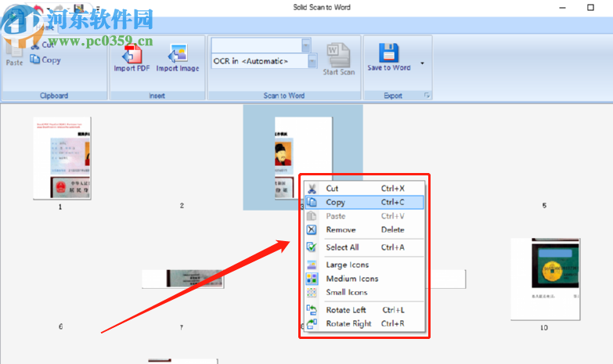Maximize the Solid Scan to Word window
This screenshot has width=613, height=364.
point(590,7)
